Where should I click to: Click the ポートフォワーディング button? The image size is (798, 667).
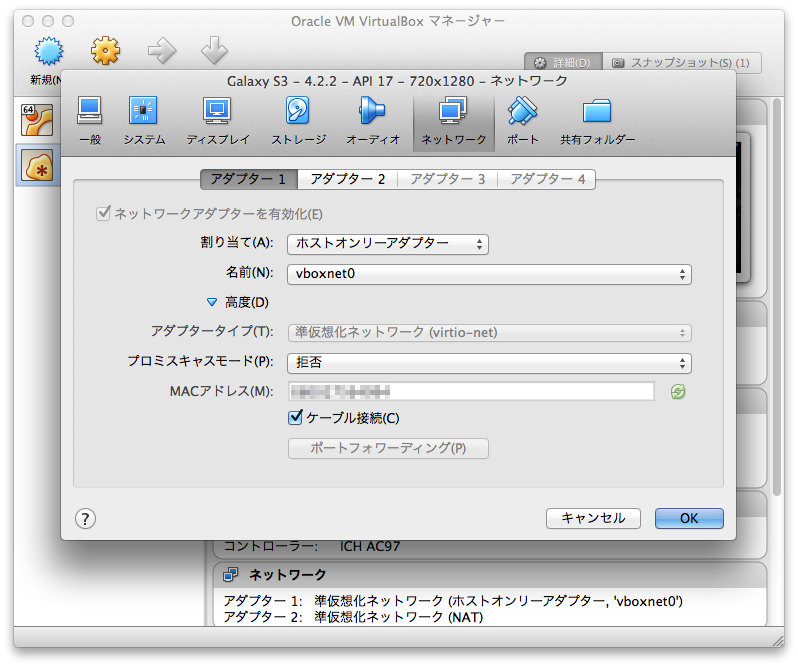pyautogui.click(x=388, y=448)
